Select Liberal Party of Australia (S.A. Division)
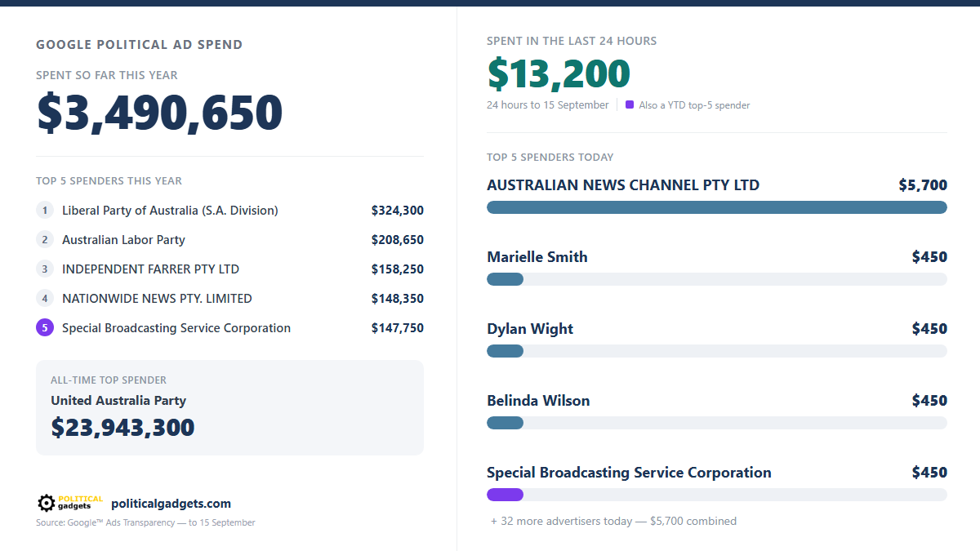Viewport: 980px width, 551px height. pyautogui.click(x=170, y=211)
